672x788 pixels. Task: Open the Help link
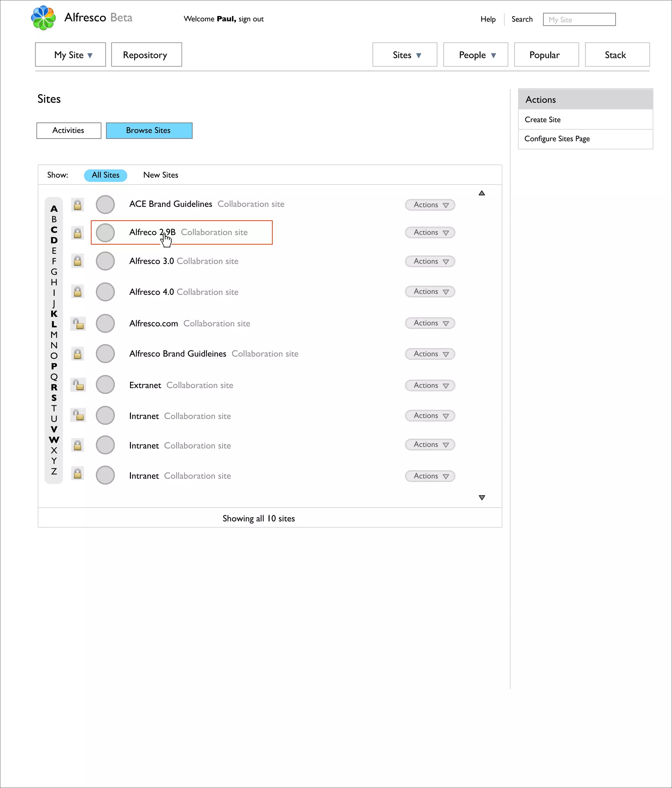pos(488,19)
